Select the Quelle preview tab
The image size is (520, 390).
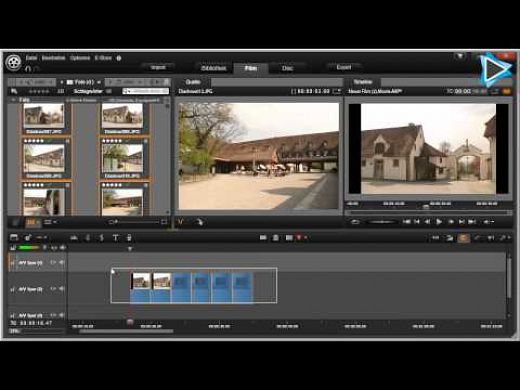193,82
